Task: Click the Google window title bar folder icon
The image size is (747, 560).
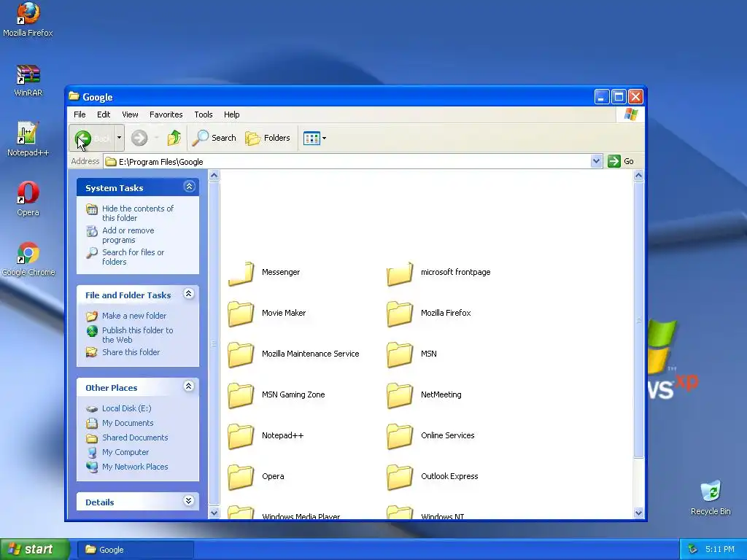Action: [x=74, y=96]
